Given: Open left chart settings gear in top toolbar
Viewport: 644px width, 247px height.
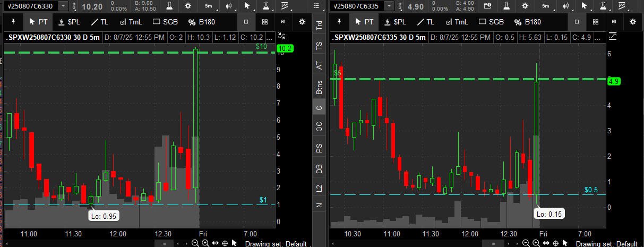Looking at the screenshot, I should (188, 6).
